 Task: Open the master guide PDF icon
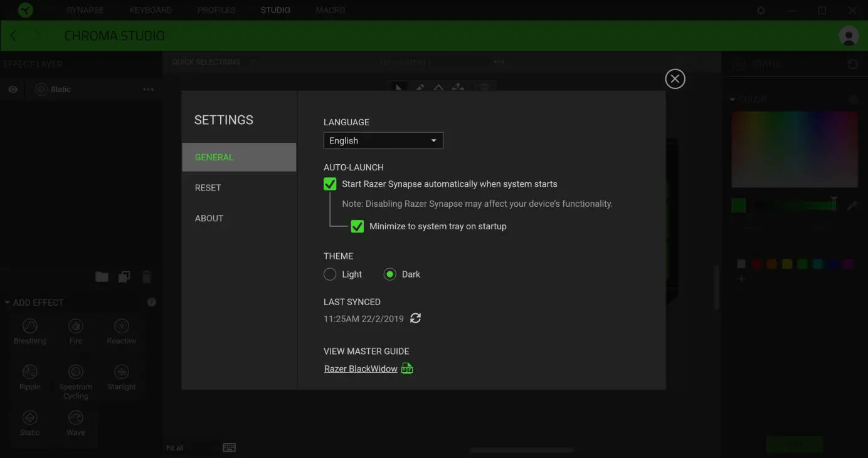point(407,368)
